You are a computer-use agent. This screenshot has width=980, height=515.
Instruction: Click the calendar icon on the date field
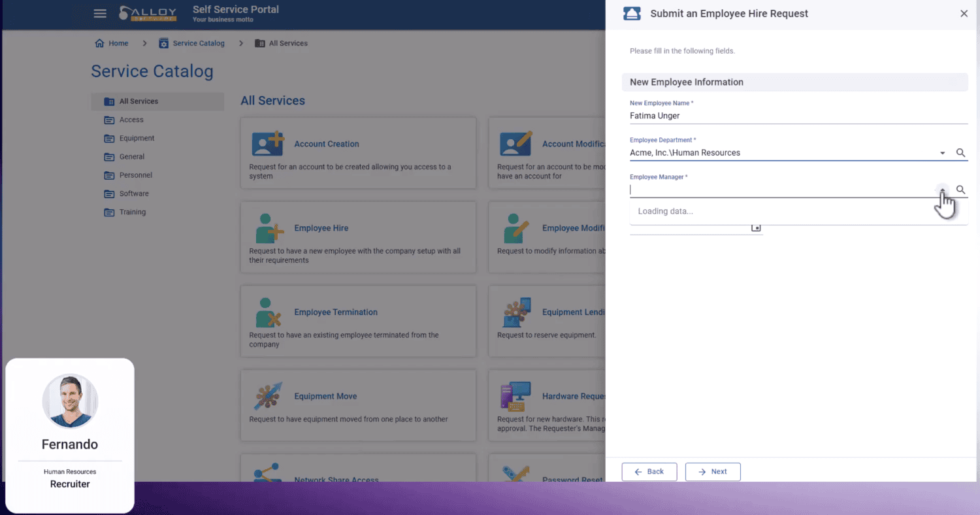(x=756, y=227)
